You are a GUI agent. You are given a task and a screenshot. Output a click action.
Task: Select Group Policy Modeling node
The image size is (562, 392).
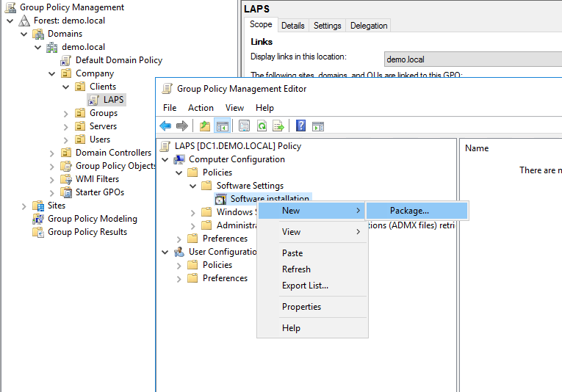coord(92,219)
